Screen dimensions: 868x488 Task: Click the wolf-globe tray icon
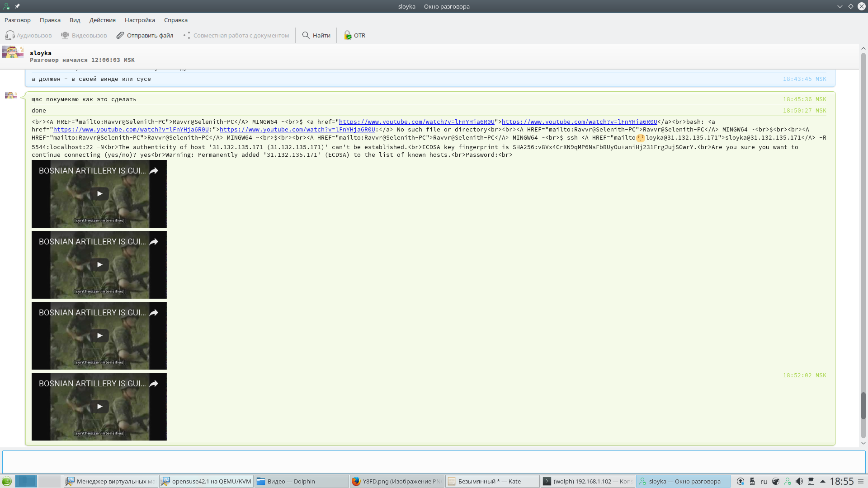point(776,481)
